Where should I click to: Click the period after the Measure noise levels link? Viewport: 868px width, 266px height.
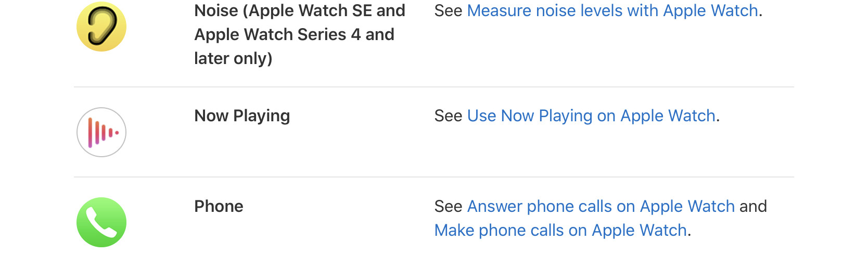761,14
